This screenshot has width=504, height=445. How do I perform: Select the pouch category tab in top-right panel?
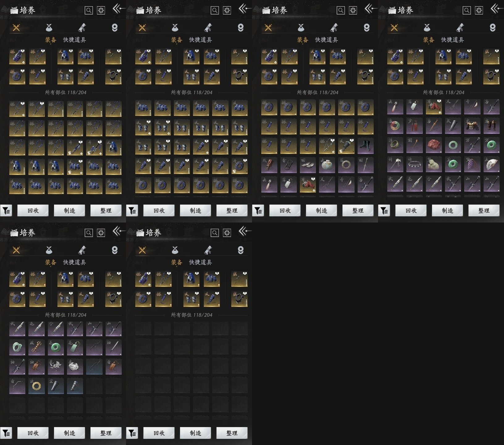coord(427,28)
